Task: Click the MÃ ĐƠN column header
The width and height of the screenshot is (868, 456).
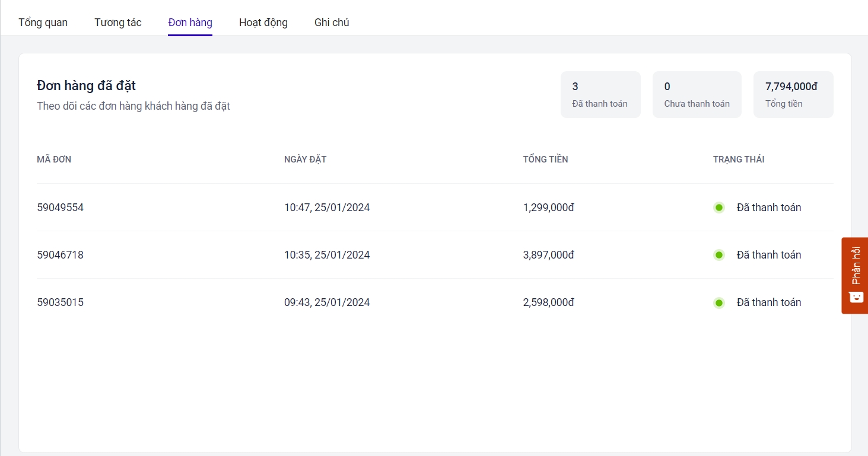Action: tap(54, 160)
